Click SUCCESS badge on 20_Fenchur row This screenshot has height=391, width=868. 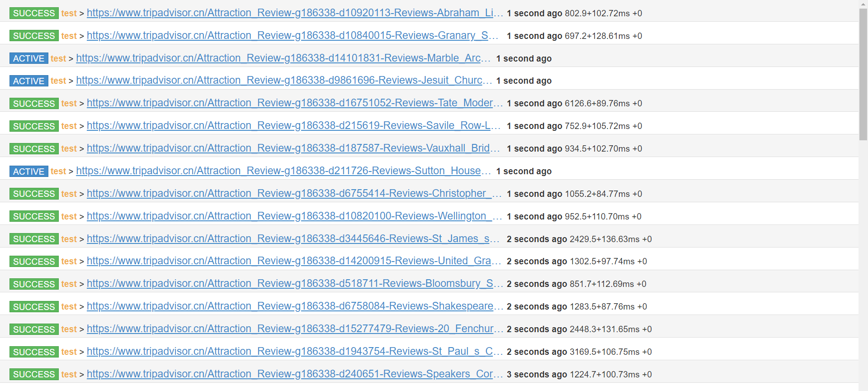click(x=34, y=329)
